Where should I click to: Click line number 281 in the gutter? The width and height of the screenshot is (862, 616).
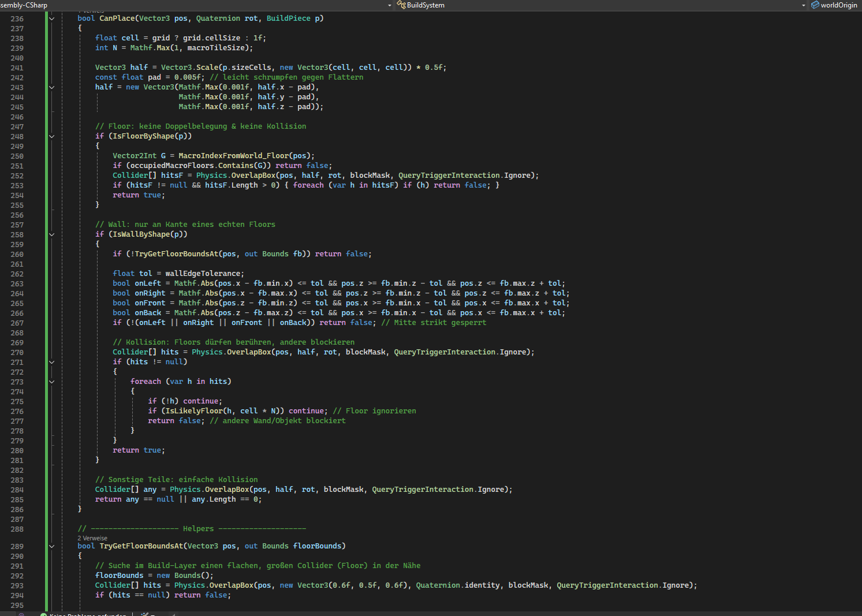coord(17,461)
